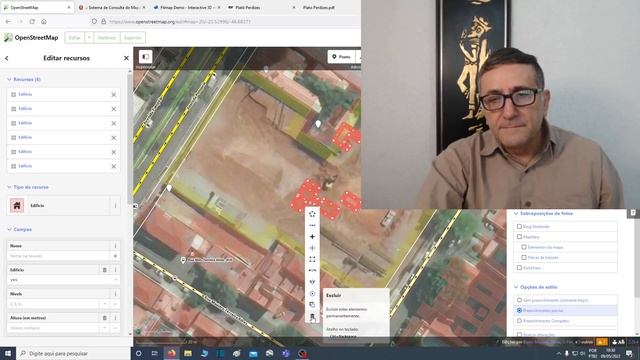640x360 pixels.
Task: Click the Níveis input field
Action: click(53, 304)
